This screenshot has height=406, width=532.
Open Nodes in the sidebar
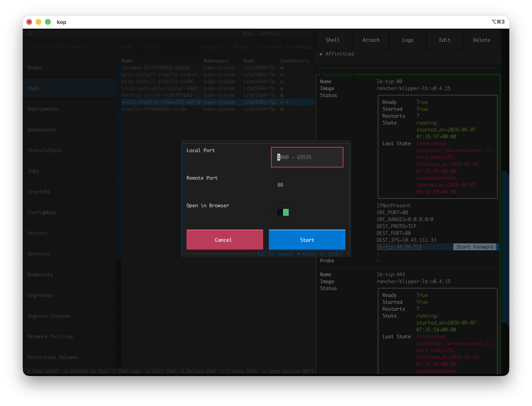[70, 67]
